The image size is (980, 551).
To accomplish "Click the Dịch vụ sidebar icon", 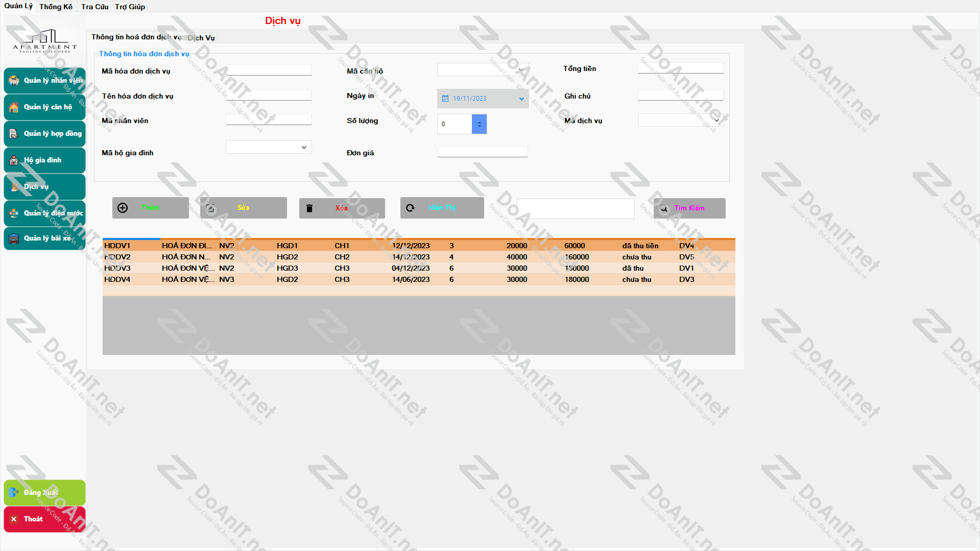I will 14,187.
